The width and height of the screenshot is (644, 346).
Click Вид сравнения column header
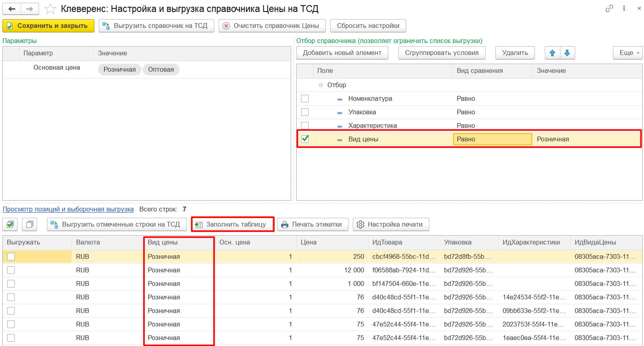(x=492, y=71)
